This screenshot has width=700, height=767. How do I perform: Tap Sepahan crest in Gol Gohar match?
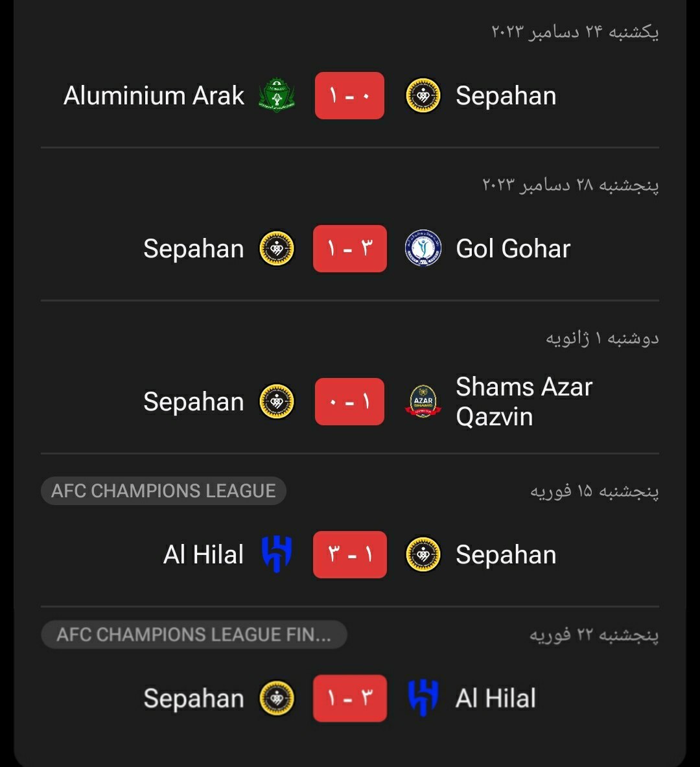coord(277,249)
